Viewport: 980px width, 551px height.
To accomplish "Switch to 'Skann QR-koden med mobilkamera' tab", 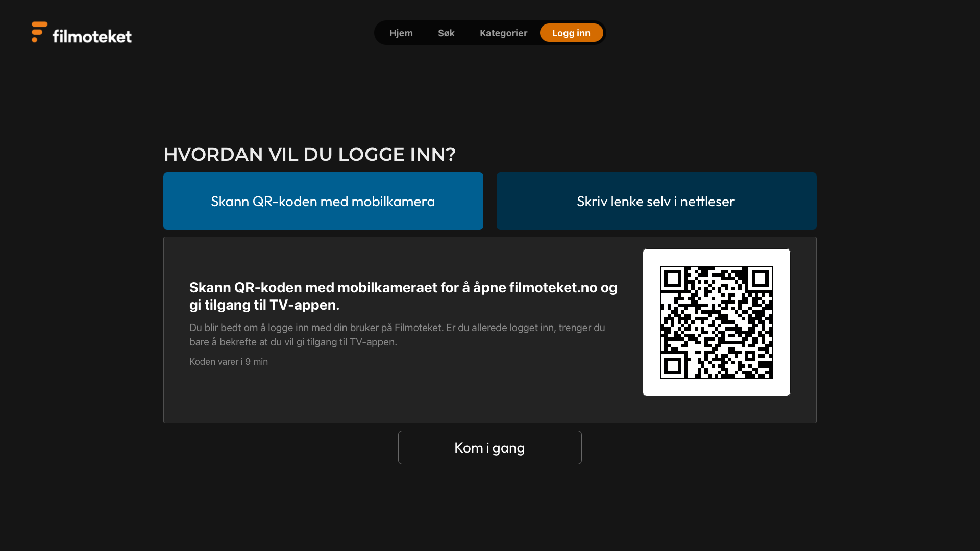I will click(323, 201).
